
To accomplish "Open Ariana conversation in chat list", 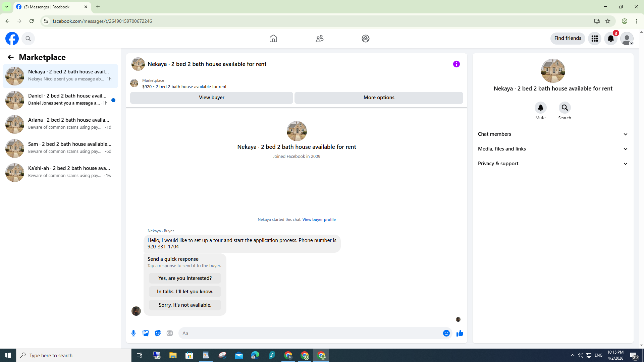I will pos(60,124).
